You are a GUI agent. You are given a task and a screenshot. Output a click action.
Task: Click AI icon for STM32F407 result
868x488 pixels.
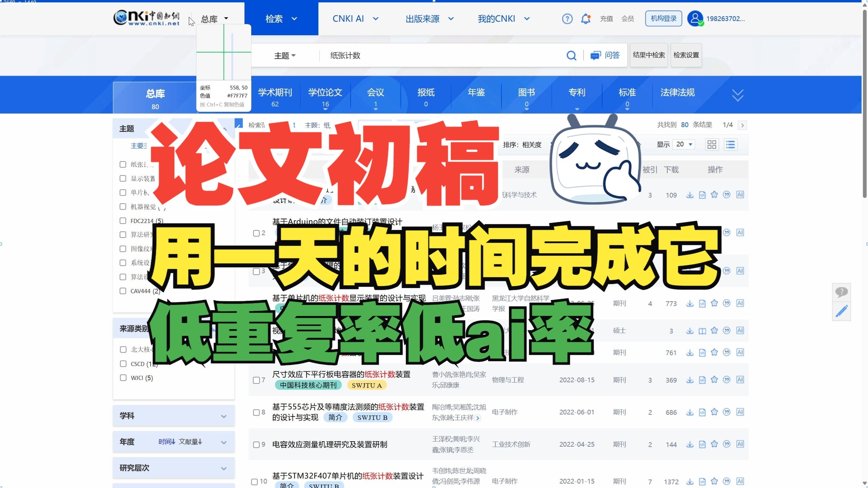[740, 481]
